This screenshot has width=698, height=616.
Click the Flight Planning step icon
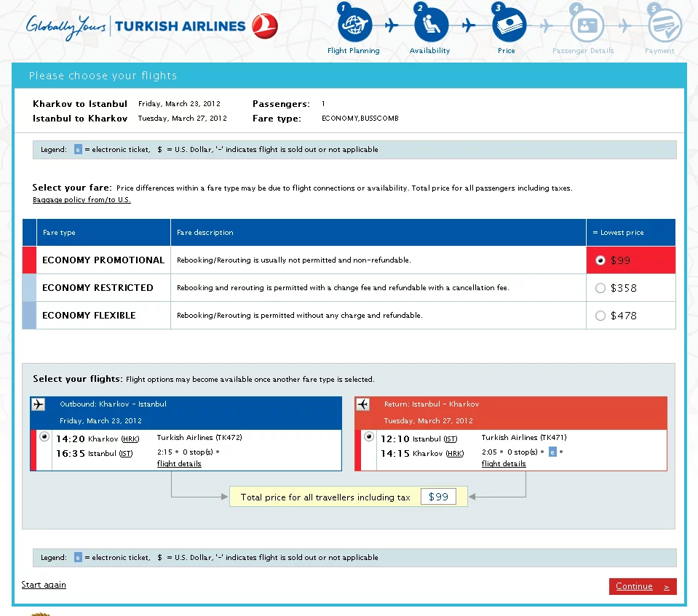click(354, 25)
